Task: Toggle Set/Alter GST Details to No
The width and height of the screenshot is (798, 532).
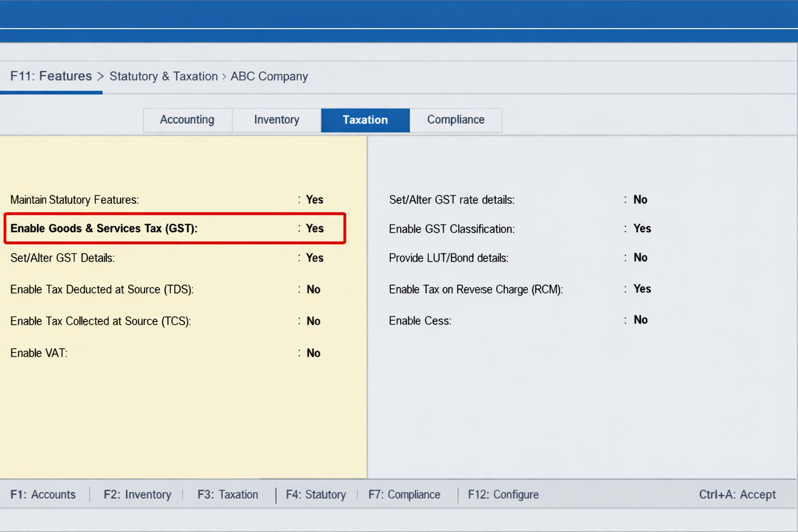Action: 314,258
